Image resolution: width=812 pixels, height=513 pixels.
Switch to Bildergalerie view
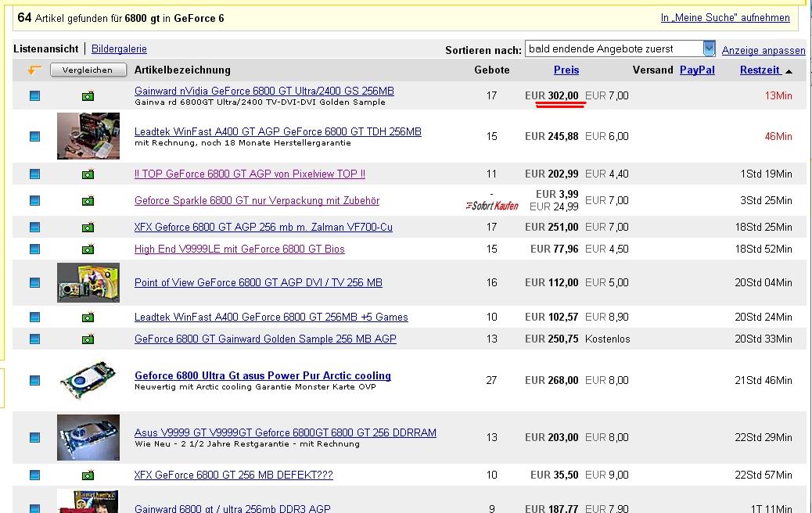tap(119, 48)
